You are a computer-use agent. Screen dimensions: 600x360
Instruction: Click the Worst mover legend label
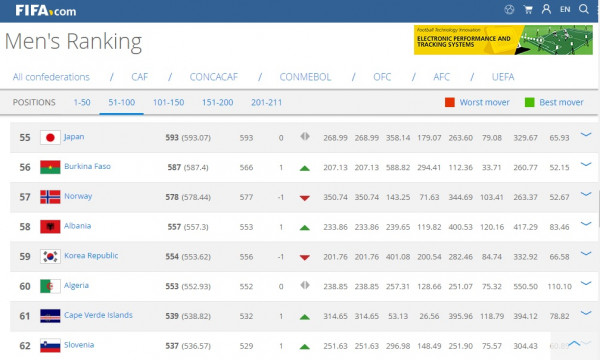coord(484,103)
